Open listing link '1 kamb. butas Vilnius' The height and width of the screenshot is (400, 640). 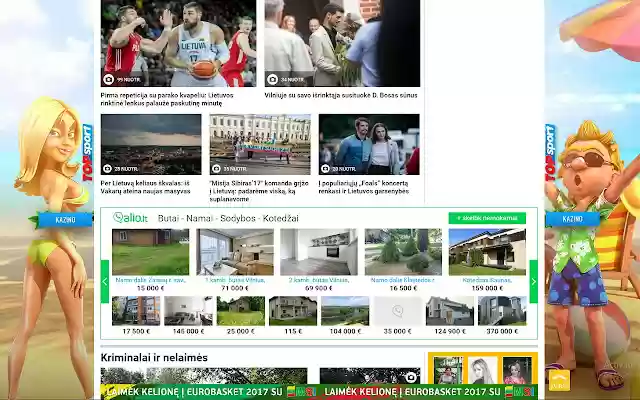pyautogui.click(x=235, y=280)
